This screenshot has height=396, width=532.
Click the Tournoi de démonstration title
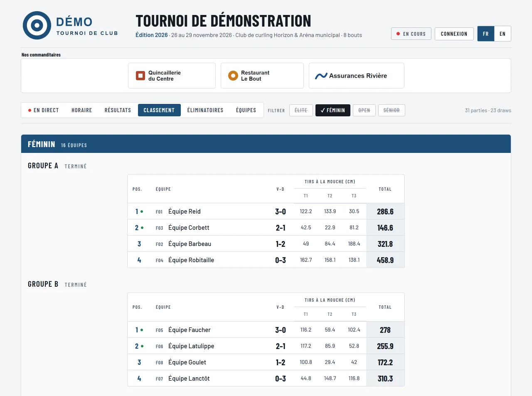[223, 21]
